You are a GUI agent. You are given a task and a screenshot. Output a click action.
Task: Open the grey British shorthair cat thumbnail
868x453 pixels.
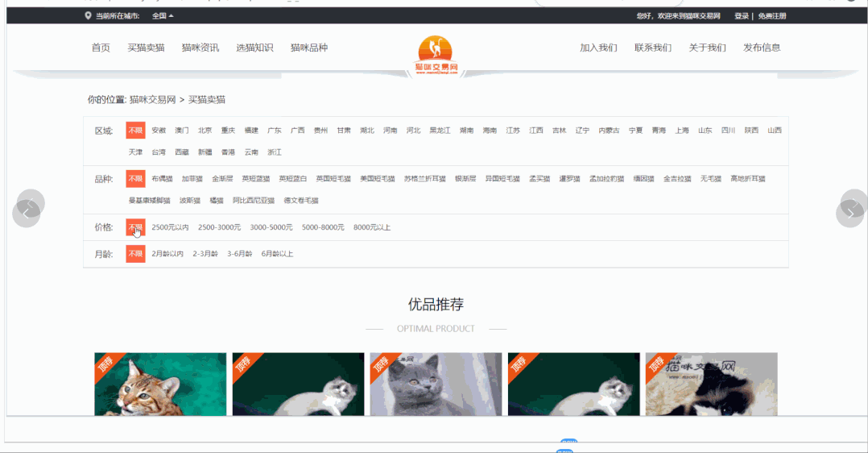pyautogui.click(x=436, y=384)
